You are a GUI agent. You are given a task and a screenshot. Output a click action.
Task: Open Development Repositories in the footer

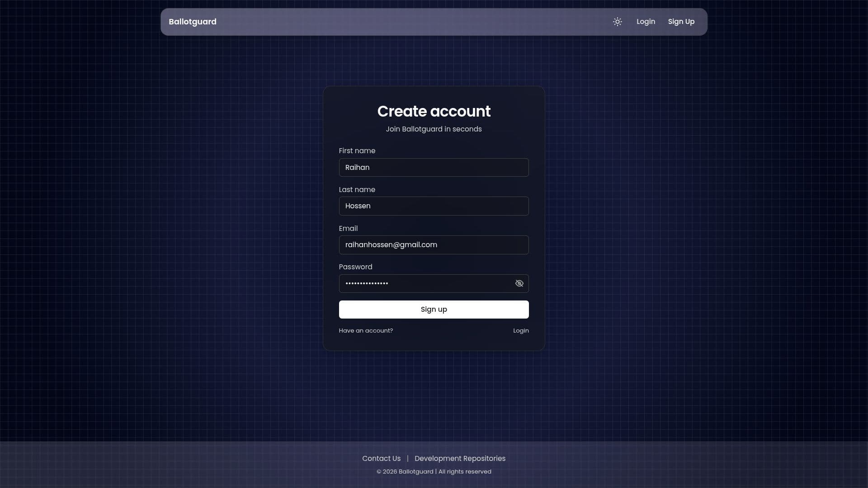point(460,458)
